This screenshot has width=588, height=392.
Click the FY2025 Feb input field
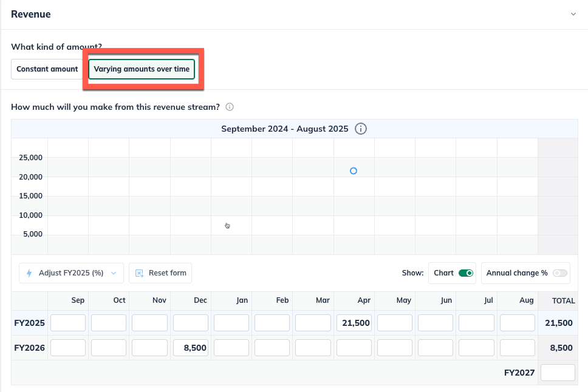coord(272,323)
